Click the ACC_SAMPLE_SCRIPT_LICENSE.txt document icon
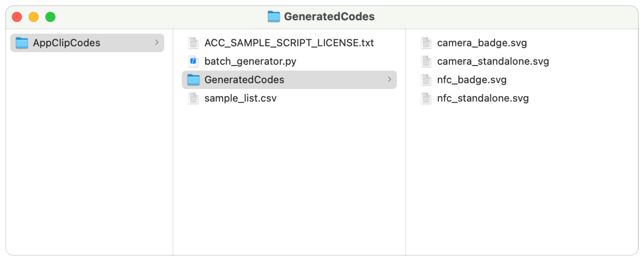This screenshot has height=261, width=644. coord(193,43)
